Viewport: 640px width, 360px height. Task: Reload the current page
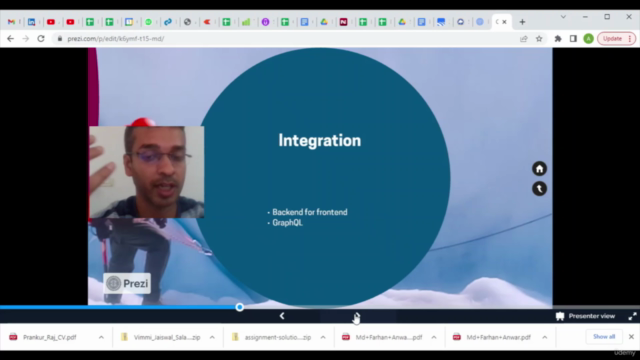[41, 38]
